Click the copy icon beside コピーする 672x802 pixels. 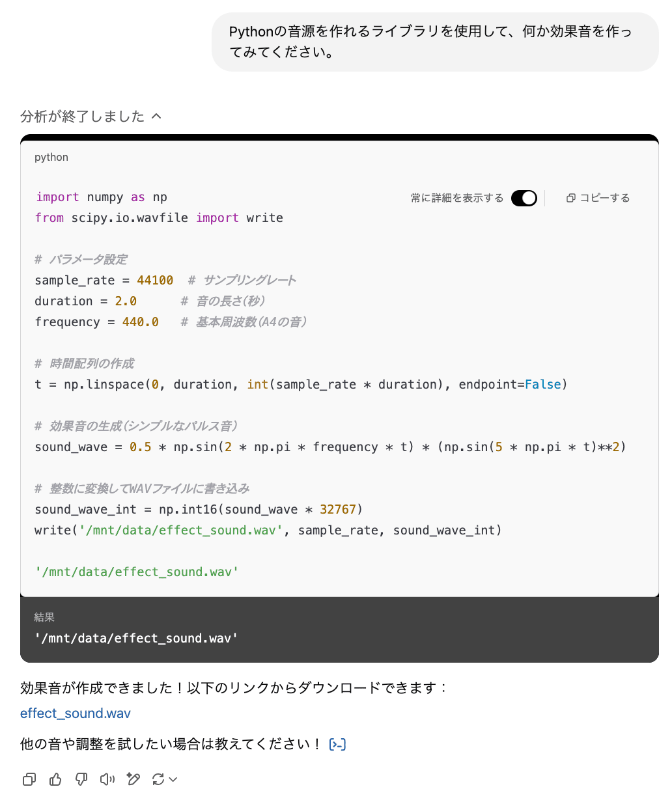click(571, 198)
